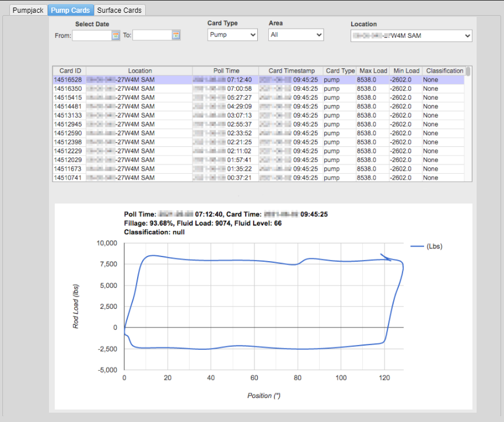Select card row 14515415

click(259, 98)
